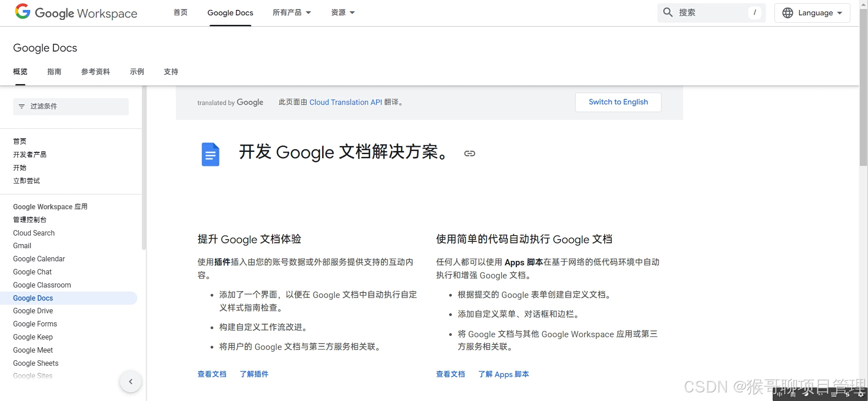Open Google Keep in the sidebar
The width and height of the screenshot is (868, 401).
coord(33,337)
